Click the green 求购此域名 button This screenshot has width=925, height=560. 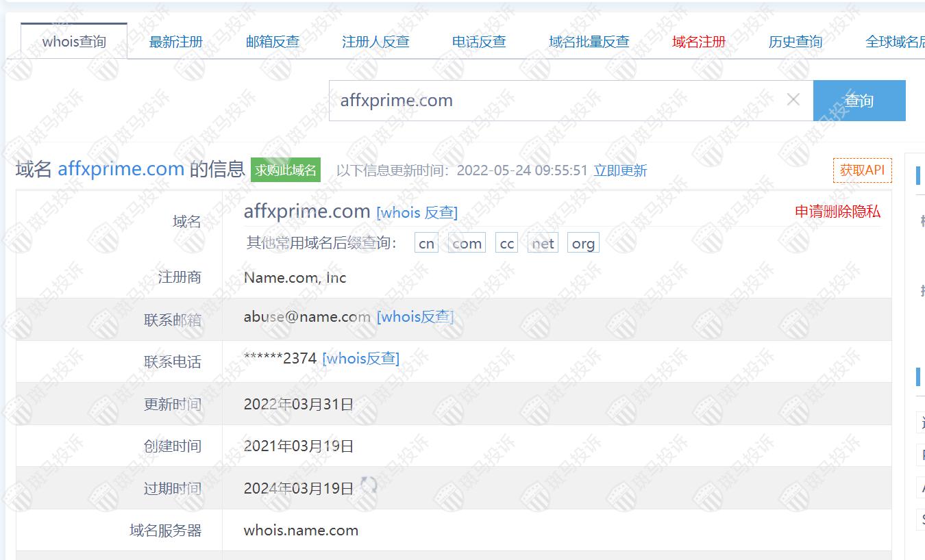click(286, 170)
